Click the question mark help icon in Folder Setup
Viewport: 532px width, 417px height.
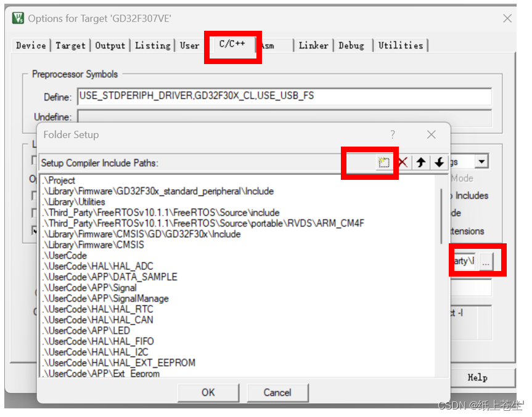pos(393,134)
